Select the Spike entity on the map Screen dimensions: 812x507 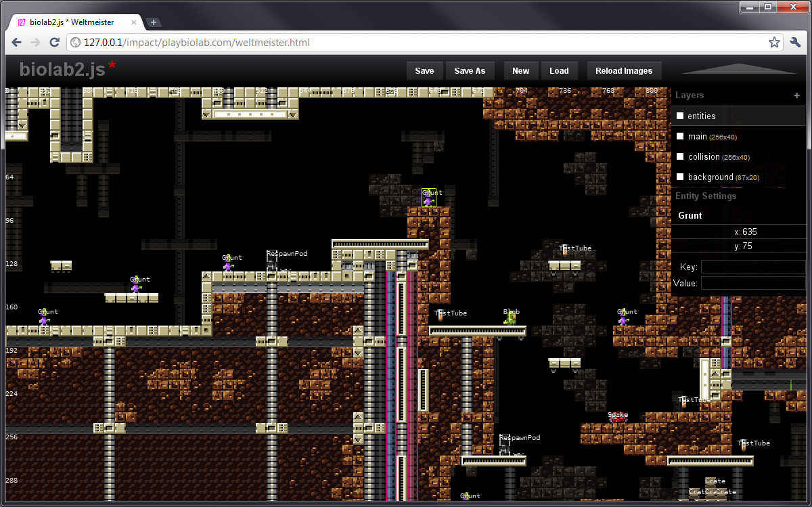(x=616, y=418)
